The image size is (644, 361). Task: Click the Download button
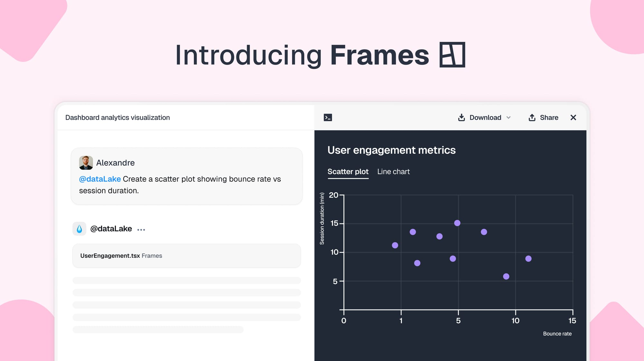click(485, 117)
